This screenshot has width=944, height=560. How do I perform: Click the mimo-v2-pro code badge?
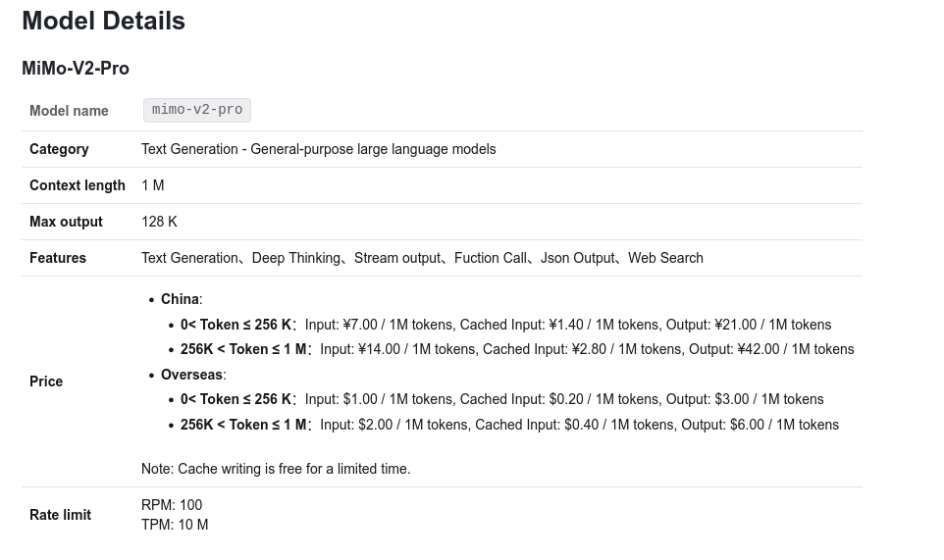tap(197, 110)
